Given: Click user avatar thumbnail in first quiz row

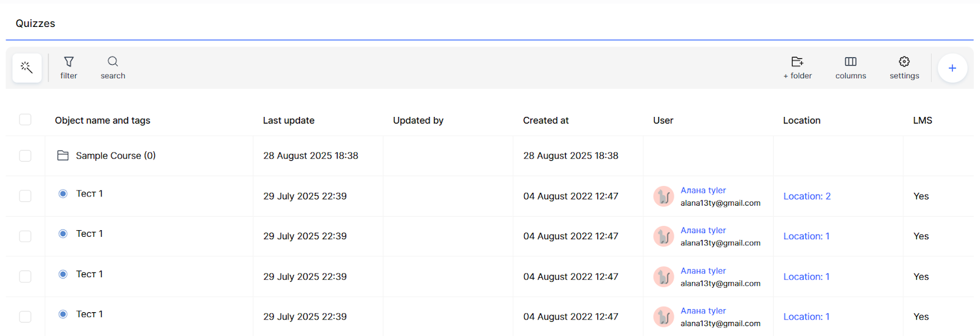Looking at the screenshot, I should tap(663, 196).
